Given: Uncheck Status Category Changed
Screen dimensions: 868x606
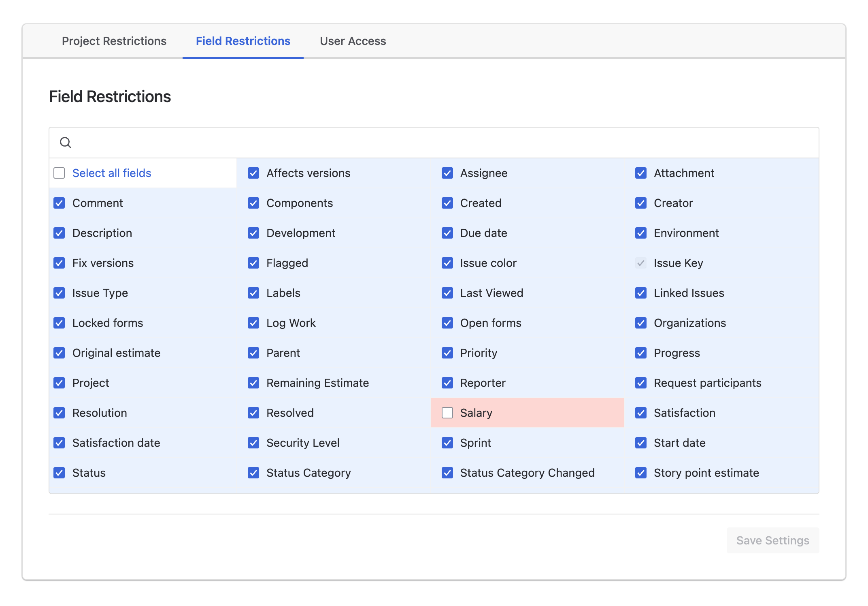Looking at the screenshot, I should pos(447,473).
